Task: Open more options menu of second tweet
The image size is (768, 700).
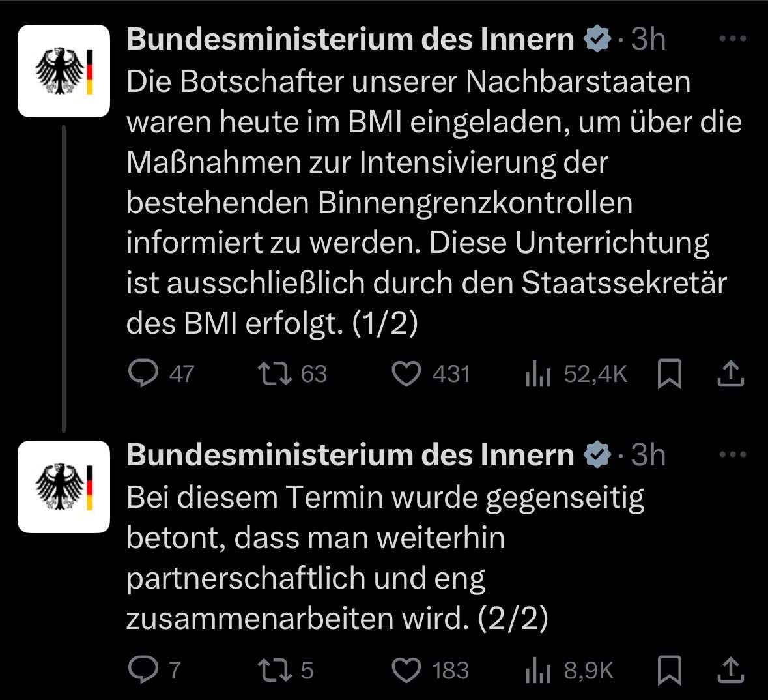Action: [732, 454]
